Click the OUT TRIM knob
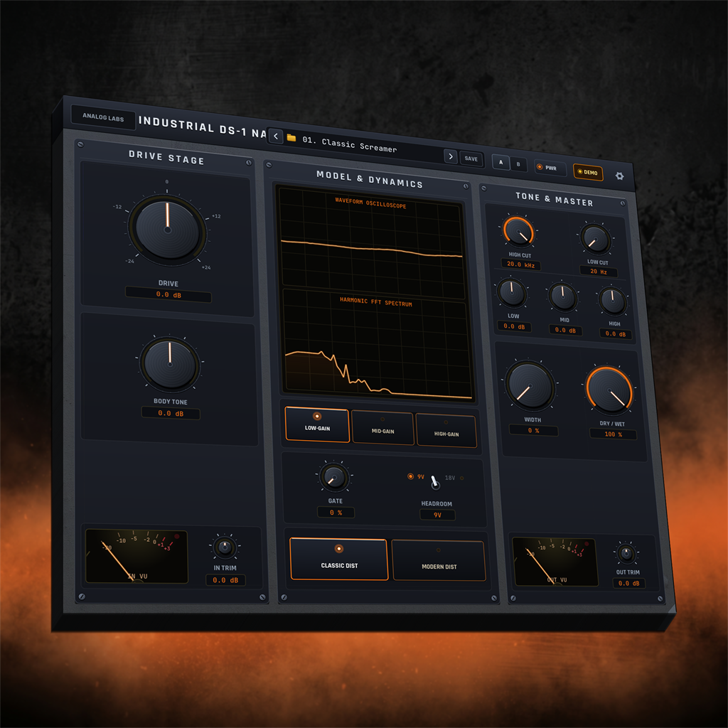 tap(626, 553)
